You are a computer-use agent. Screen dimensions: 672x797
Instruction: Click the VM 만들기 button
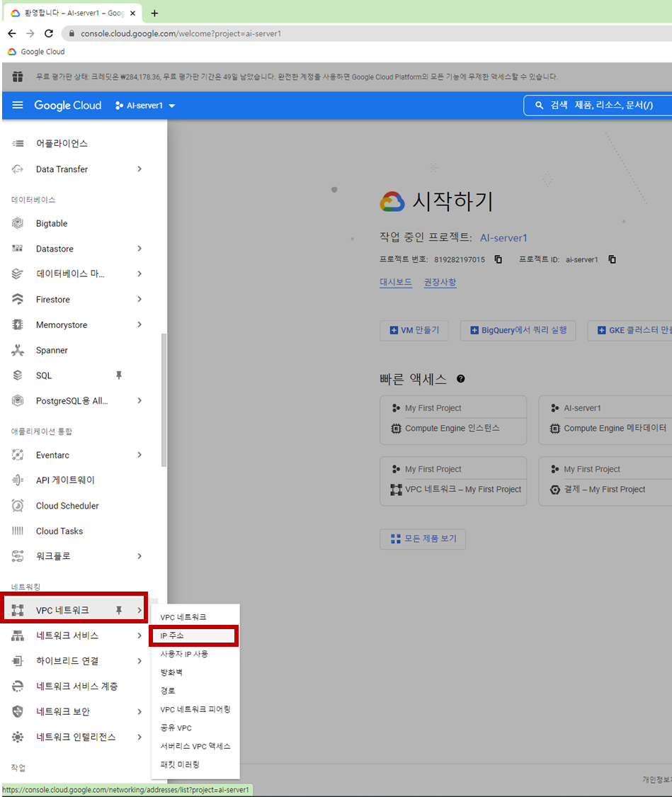coord(414,330)
